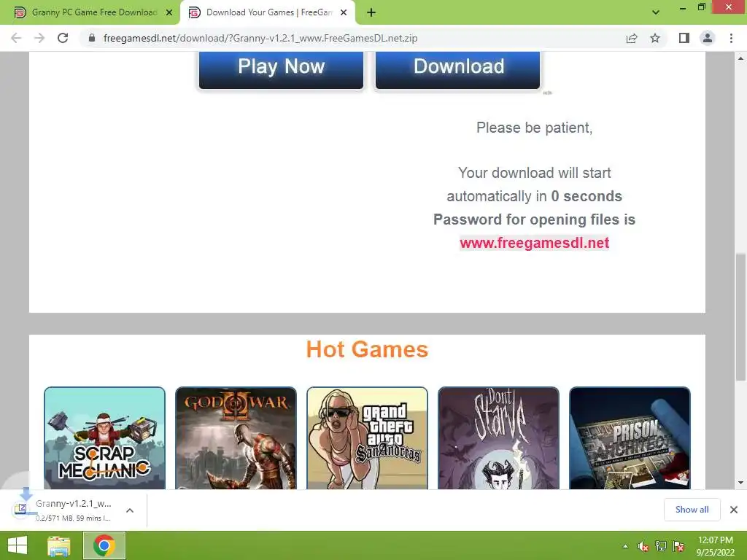Open the God of War game thumbnail
Image resolution: width=747 pixels, height=560 pixels.
click(236, 438)
